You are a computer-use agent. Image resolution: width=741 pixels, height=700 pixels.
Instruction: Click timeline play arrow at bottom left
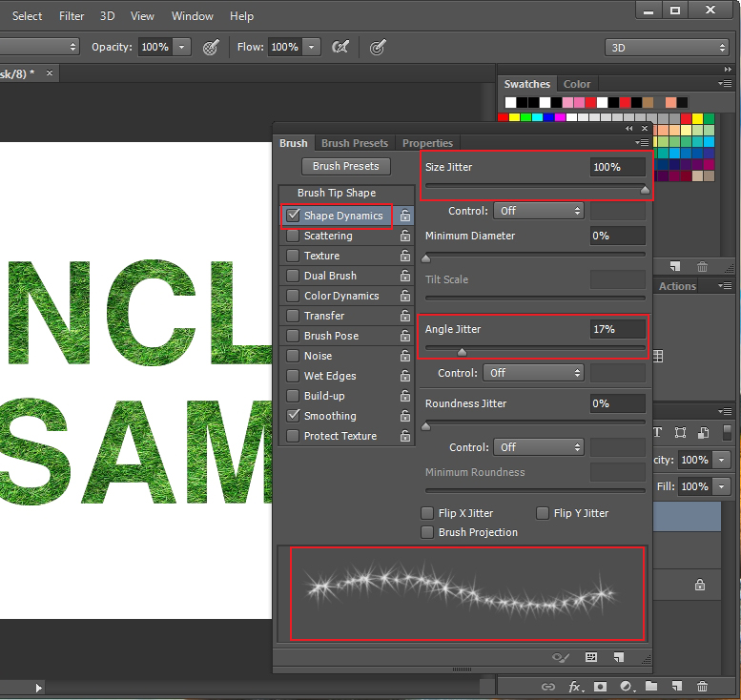point(39,688)
